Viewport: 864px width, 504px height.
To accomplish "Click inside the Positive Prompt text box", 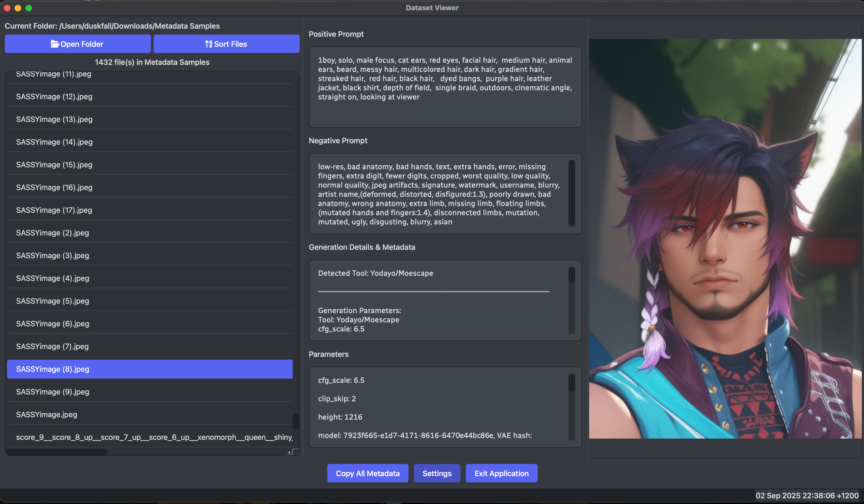I will 445,87.
